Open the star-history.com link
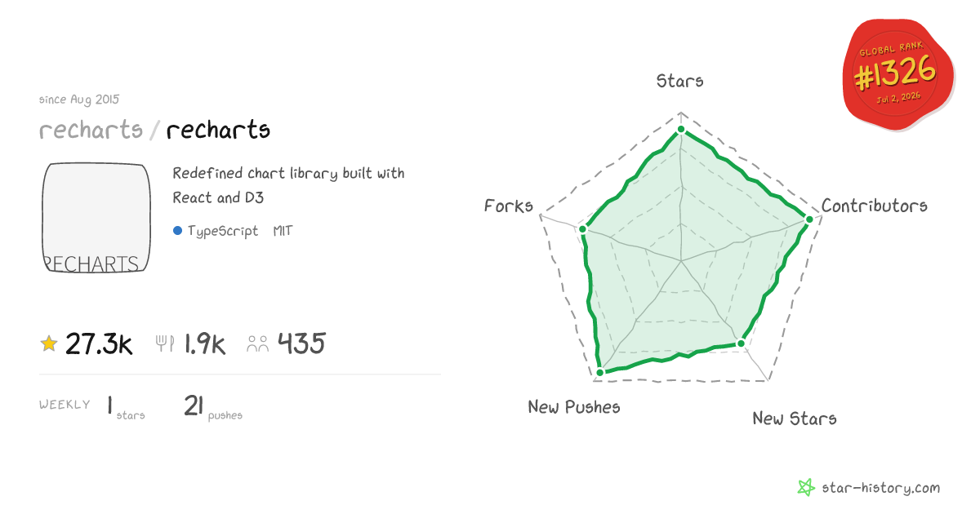 point(880,488)
